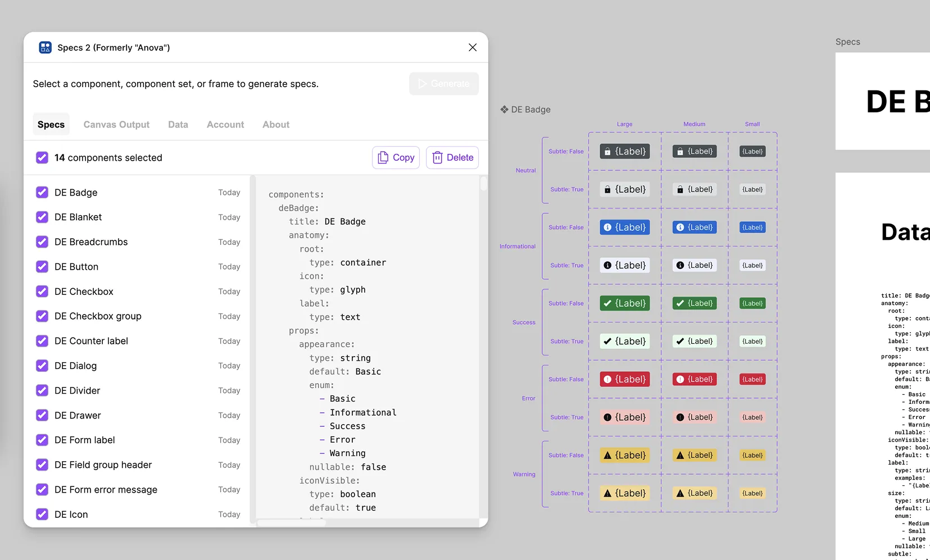Uncheck the DE Breadcrumbs checkbox
Screen dimensions: 930x560
[x=42, y=242]
